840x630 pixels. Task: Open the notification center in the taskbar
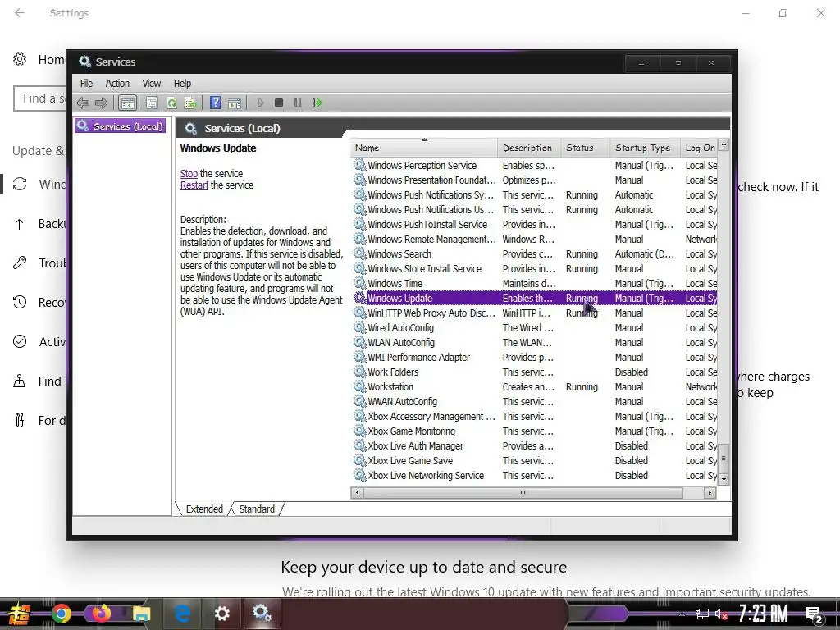pos(815,615)
